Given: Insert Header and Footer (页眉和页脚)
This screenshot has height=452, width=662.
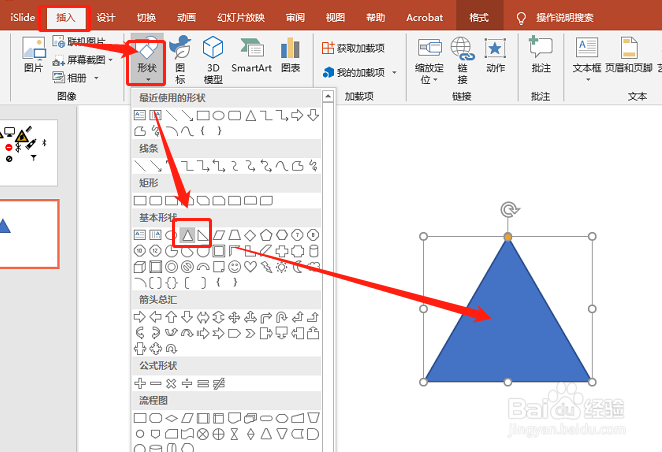Looking at the screenshot, I should pos(629,55).
